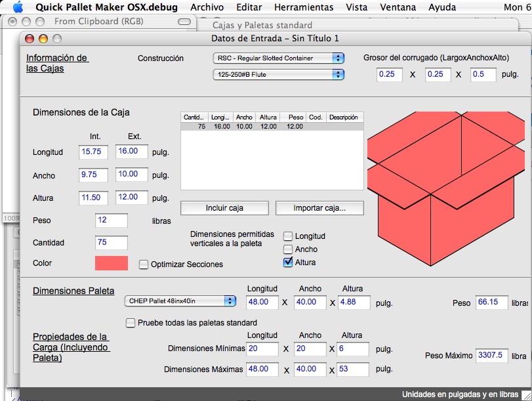Click the Cajas y Paletas standard window title

pyautogui.click(x=262, y=25)
